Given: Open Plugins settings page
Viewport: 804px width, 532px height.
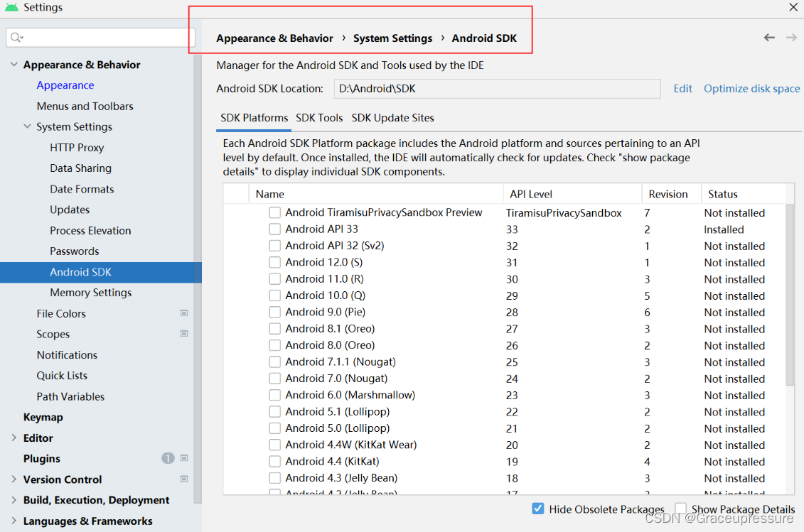Looking at the screenshot, I should [x=41, y=459].
